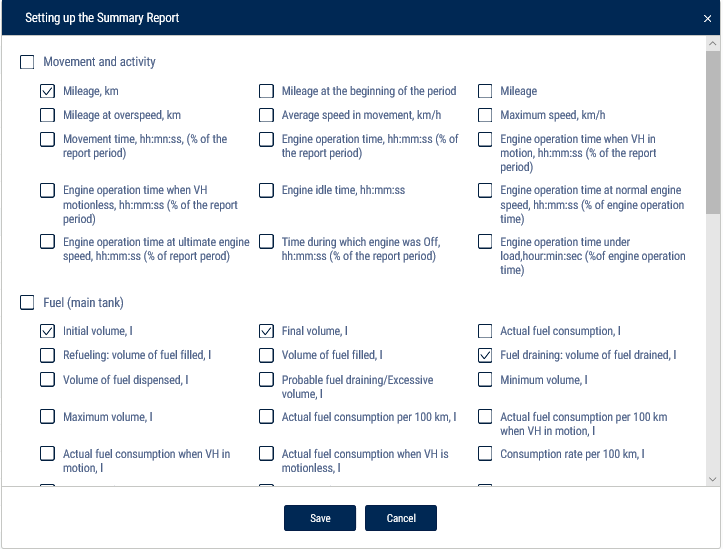Toggle the Fuel (main tank) group checkbox
723x549 pixels.
coord(27,303)
